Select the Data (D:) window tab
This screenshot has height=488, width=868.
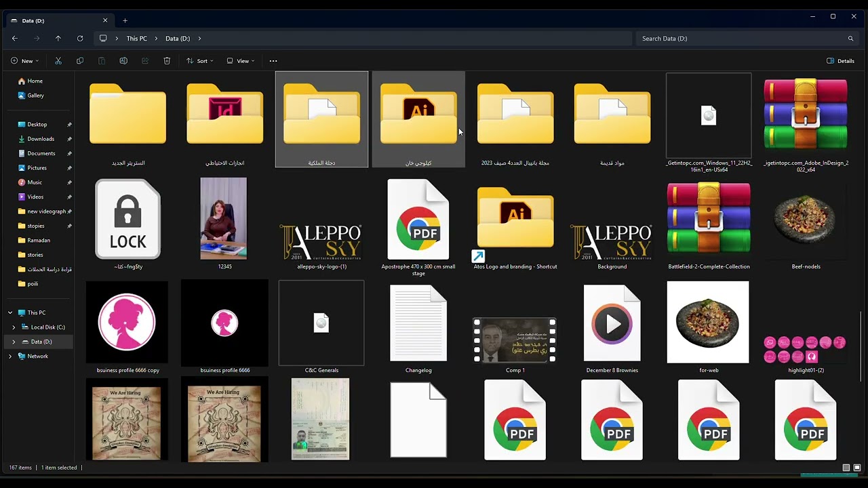60,21
